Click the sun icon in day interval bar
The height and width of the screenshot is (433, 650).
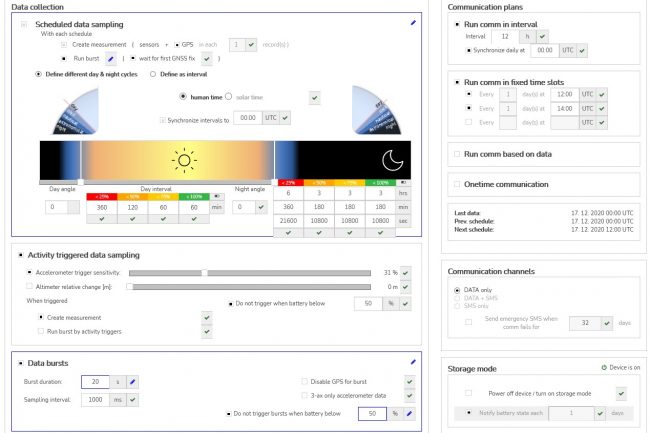click(x=184, y=159)
